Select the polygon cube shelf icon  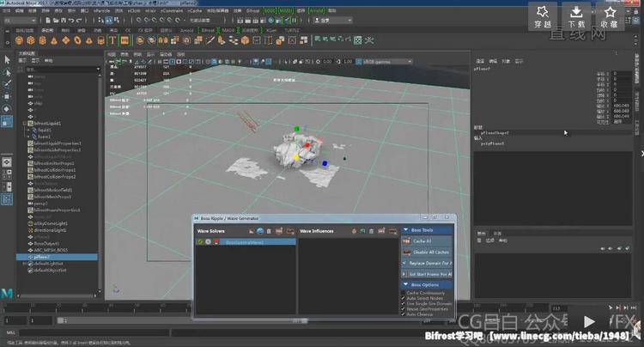tap(31, 40)
